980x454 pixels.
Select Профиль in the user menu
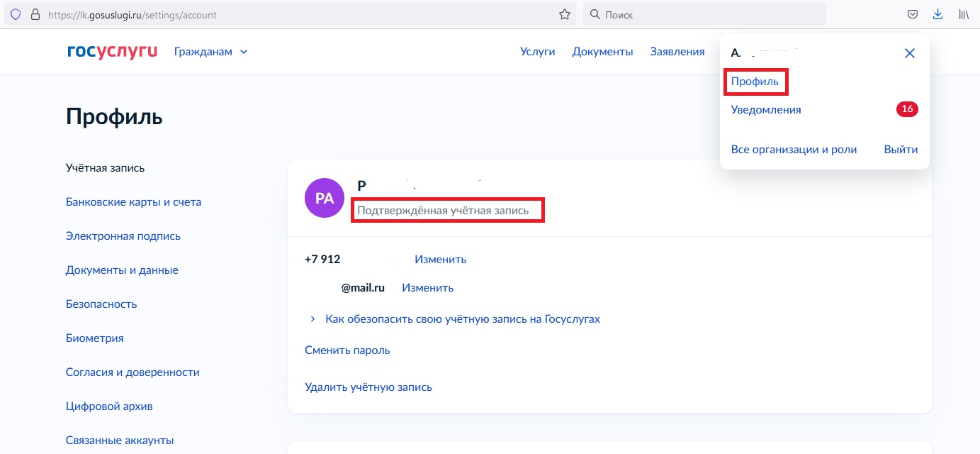755,82
